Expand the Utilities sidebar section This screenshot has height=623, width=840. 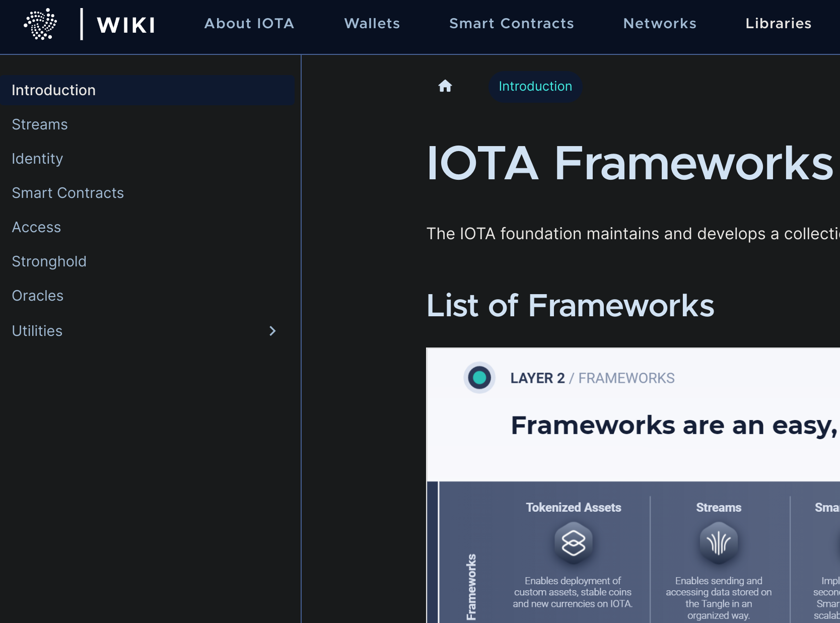272,331
